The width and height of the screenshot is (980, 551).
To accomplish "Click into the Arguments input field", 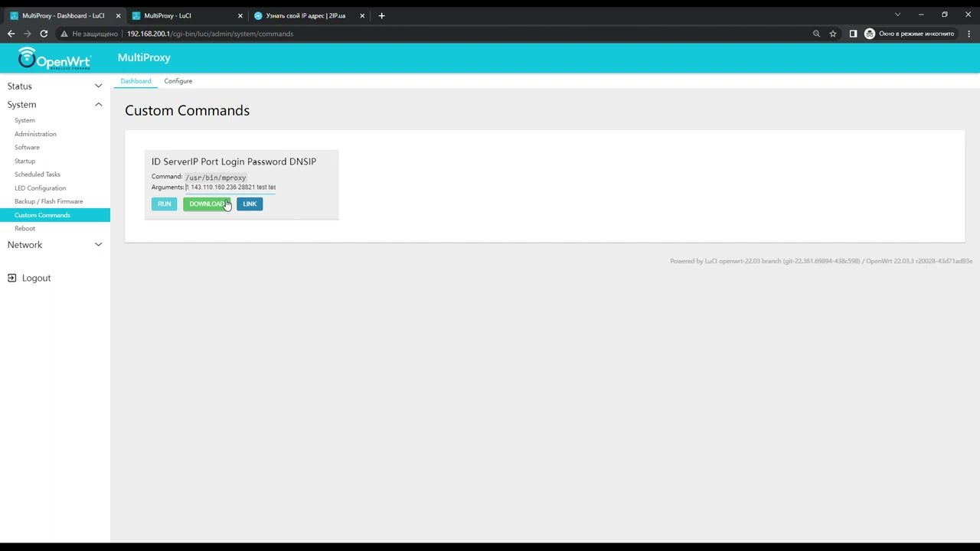I will click(x=230, y=187).
